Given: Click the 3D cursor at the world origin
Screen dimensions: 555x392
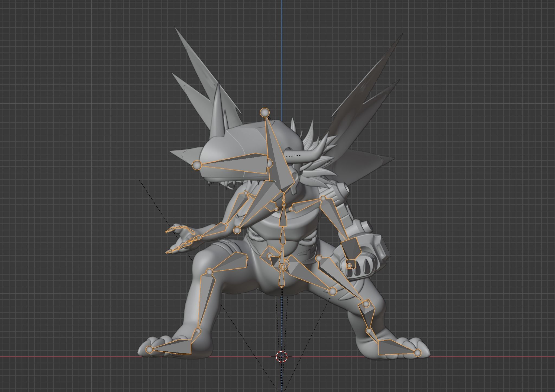Looking at the screenshot, I should 282,357.
